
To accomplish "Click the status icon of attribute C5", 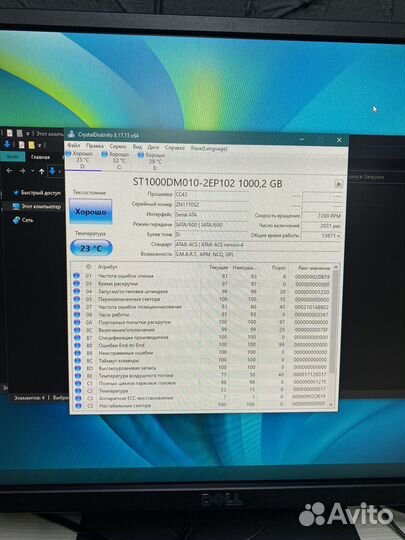I will 78,405.
